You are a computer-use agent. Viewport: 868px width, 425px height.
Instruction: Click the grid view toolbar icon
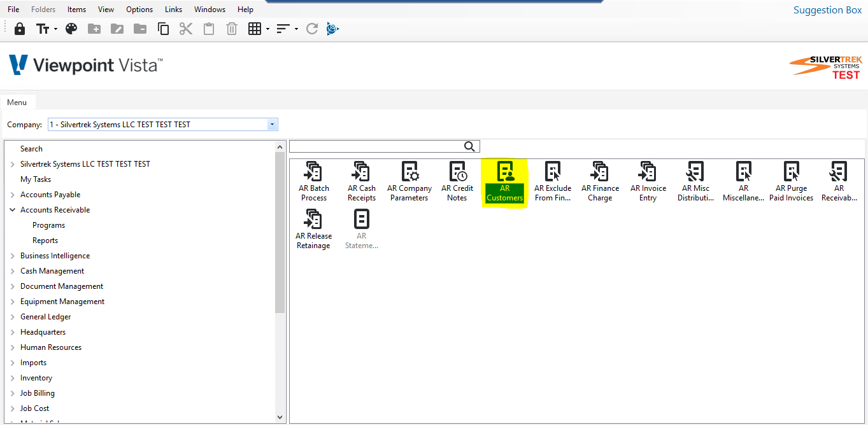[x=255, y=29]
